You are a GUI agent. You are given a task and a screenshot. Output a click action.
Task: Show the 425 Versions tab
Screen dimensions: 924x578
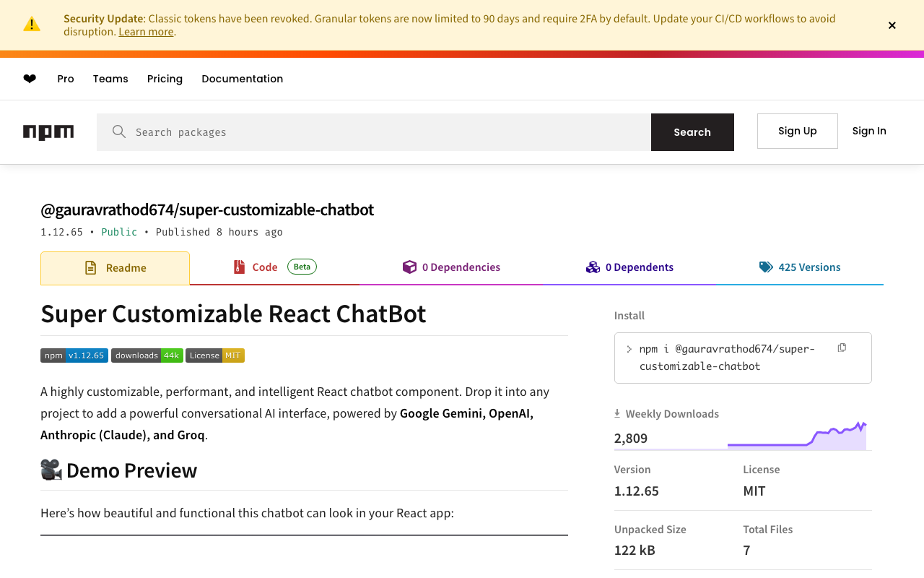[x=800, y=267]
